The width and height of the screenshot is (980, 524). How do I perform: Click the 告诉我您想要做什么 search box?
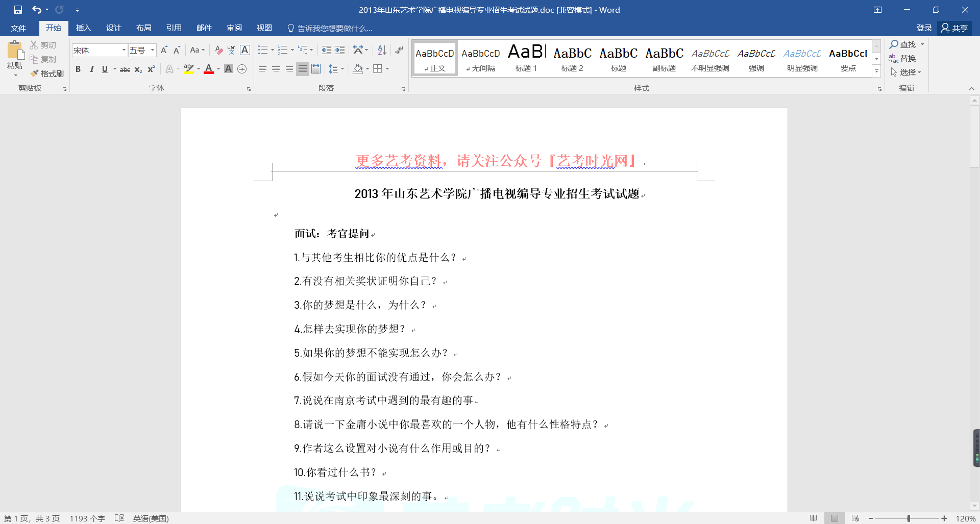334,28
